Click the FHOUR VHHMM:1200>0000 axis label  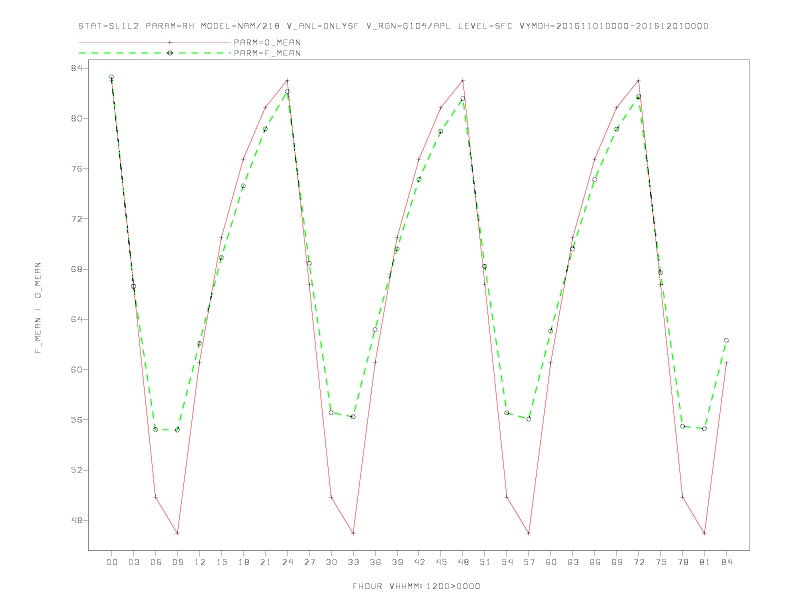click(x=416, y=586)
